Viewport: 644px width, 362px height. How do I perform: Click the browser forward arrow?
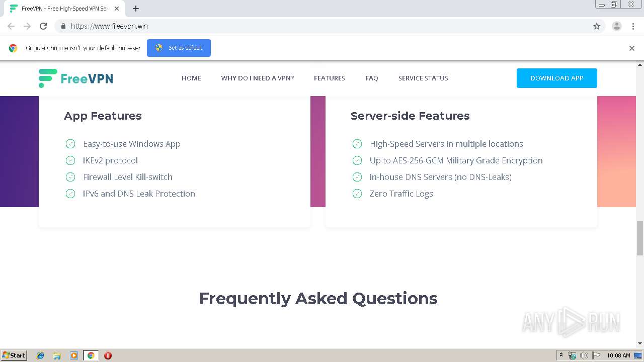(27, 26)
